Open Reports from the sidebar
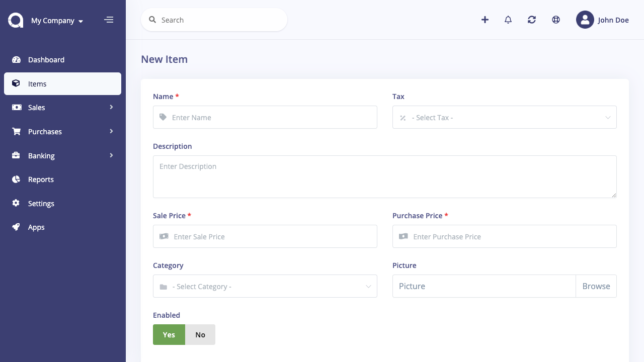Screen dimensions: 644x362 41,179
